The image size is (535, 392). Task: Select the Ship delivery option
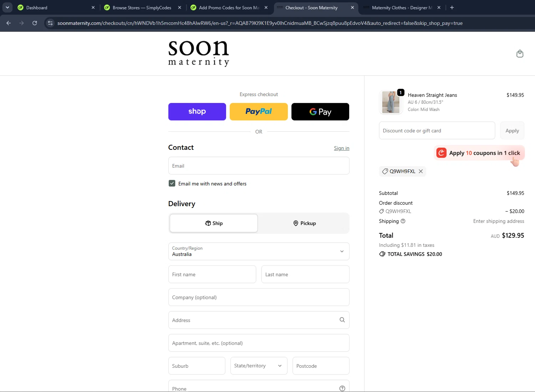point(214,223)
